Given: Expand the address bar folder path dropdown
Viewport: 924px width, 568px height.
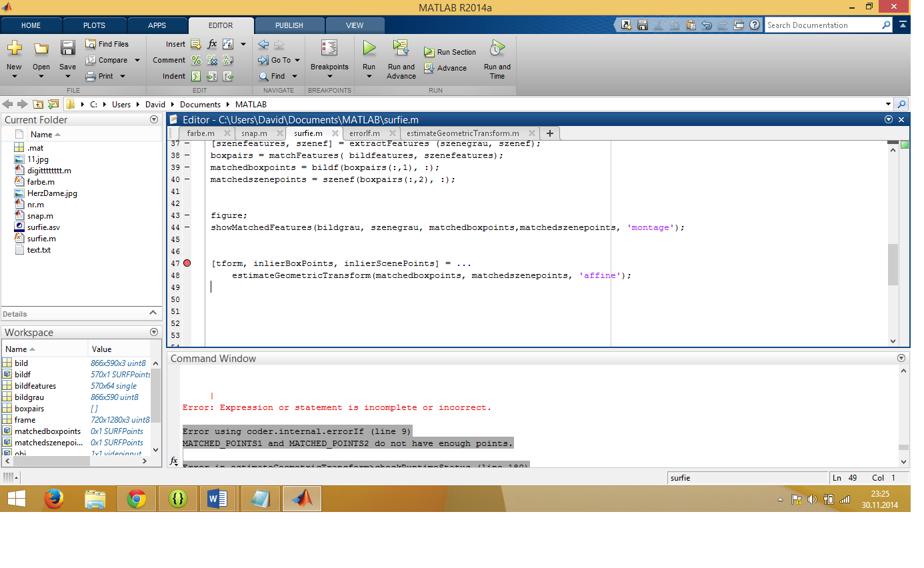Looking at the screenshot, I should [x=887, y=105].
